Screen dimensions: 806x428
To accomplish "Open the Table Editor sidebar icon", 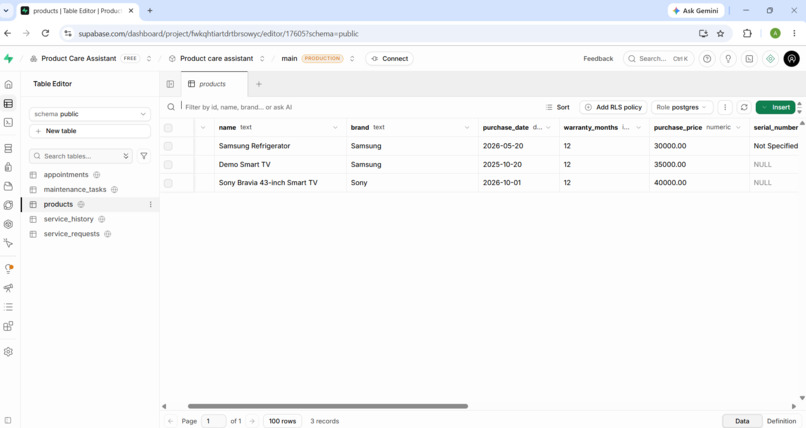I will pos(8,103).
